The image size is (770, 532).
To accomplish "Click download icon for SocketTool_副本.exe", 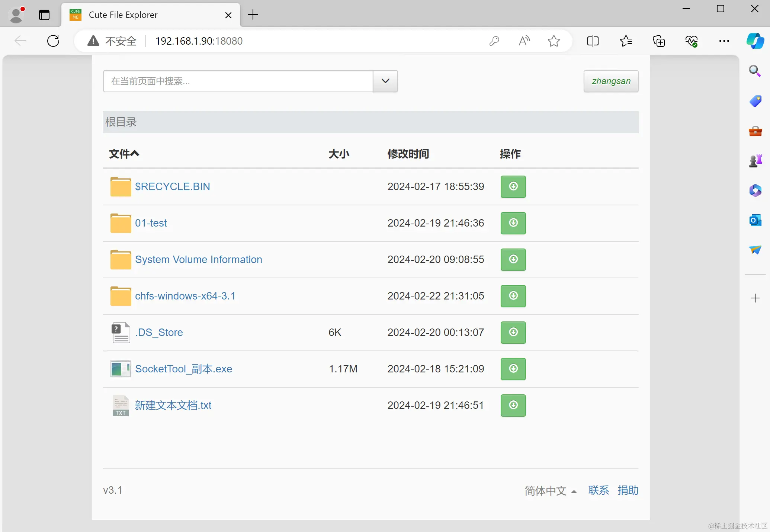I will 513,369.
